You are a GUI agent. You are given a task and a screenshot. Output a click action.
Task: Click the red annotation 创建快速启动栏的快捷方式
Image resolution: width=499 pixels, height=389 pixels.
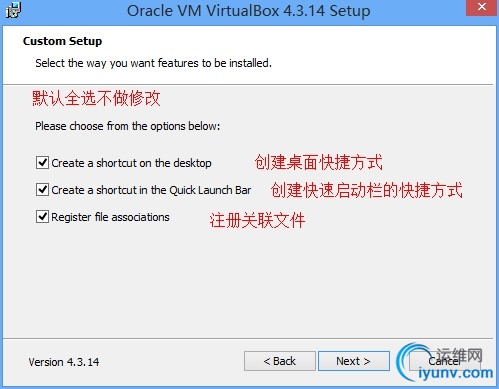(366, 190)
